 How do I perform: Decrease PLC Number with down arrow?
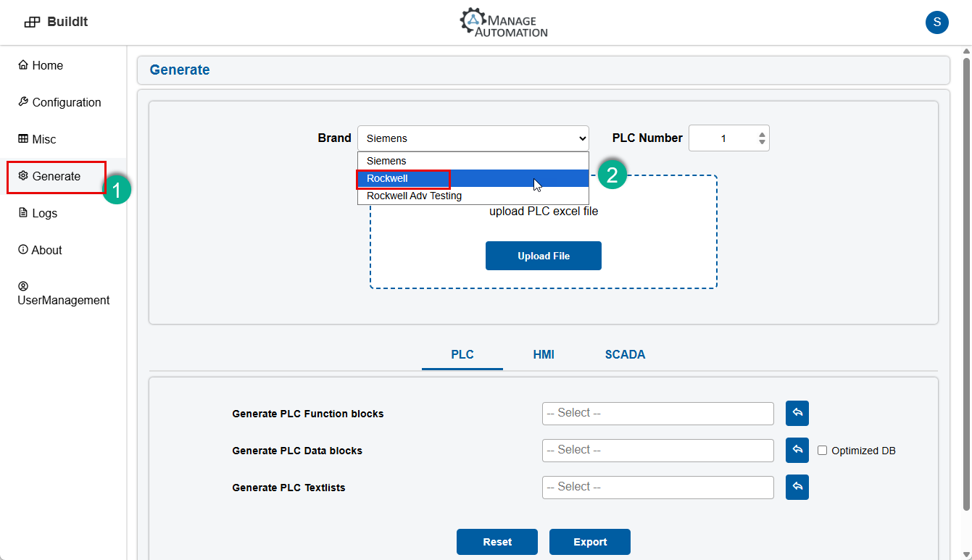[x=761, y=142]
